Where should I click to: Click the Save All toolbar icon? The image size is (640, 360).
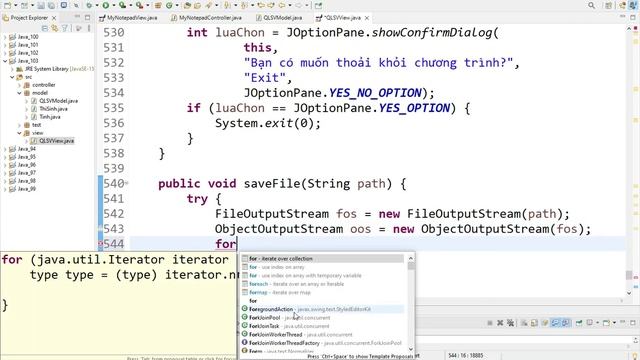pyautogui.click(x=51, y=5)
